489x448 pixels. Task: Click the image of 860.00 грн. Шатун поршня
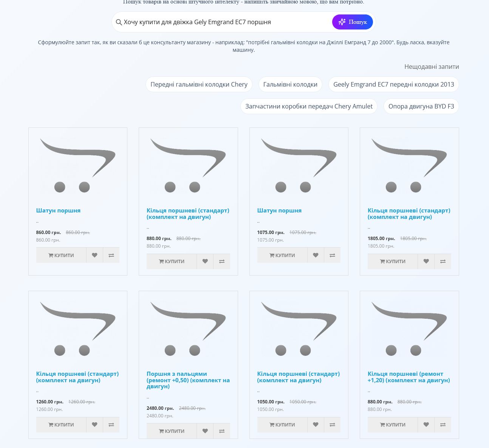tap(78, 166)
